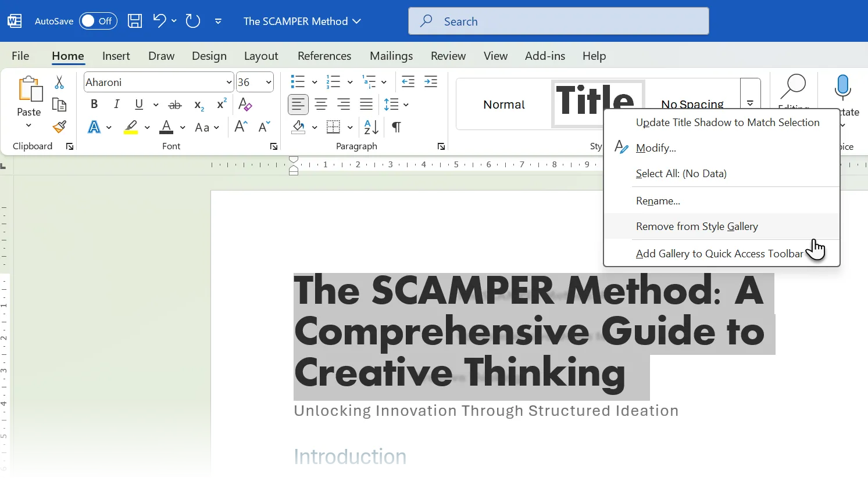Image resolution: width=868 pixels, height=478 pixels.
Task: Increase paragraph indent
Action: (431, 82)
